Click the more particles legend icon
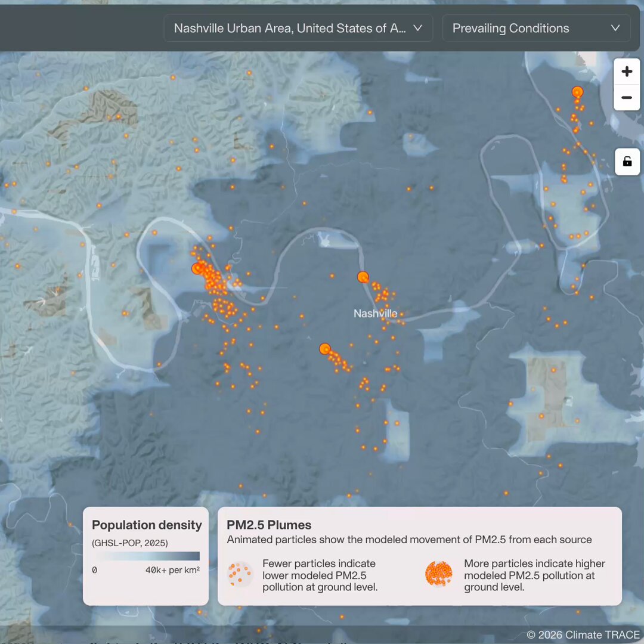The height and width of the screenshot is (644, 644). point(439,574)
